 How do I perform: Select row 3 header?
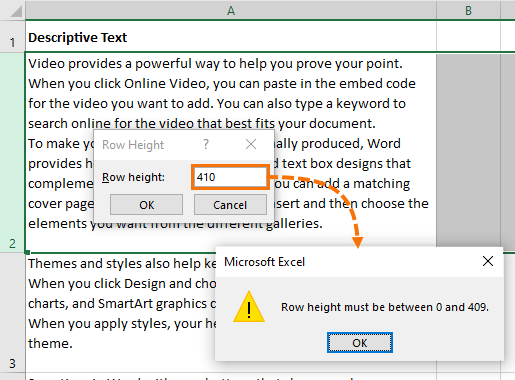[x=12, y=313]
